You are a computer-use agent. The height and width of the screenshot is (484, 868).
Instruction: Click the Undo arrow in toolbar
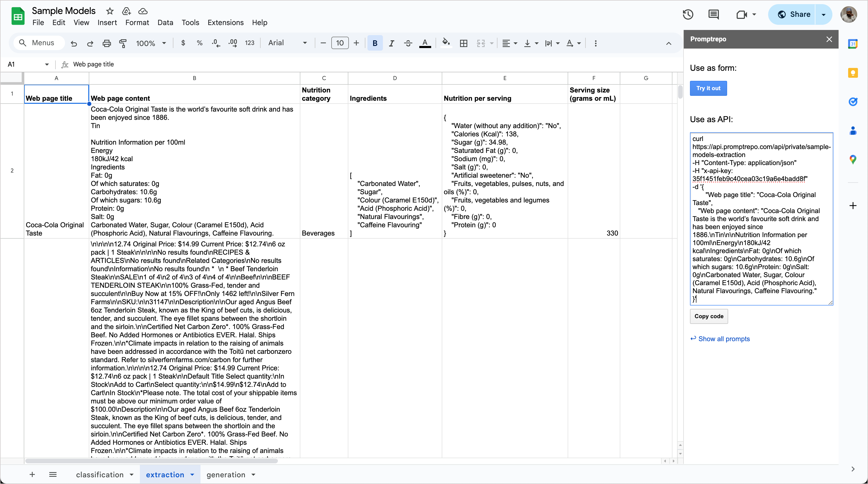(x=74, y=43)
